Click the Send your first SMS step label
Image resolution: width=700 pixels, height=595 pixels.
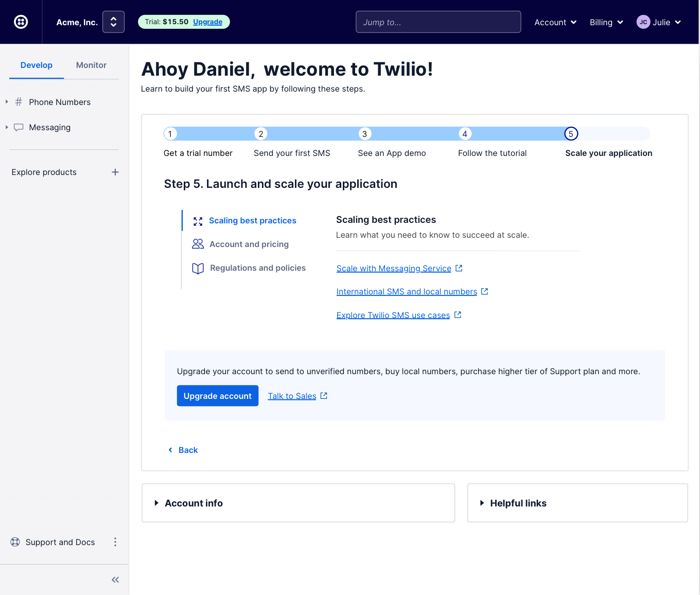[x=292, y=153]
